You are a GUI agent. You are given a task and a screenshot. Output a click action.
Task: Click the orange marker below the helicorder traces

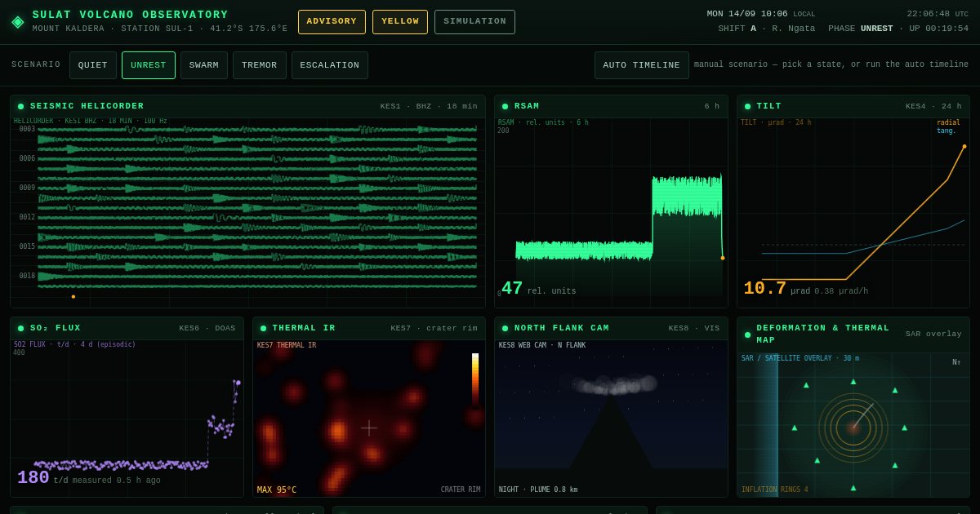73,296
